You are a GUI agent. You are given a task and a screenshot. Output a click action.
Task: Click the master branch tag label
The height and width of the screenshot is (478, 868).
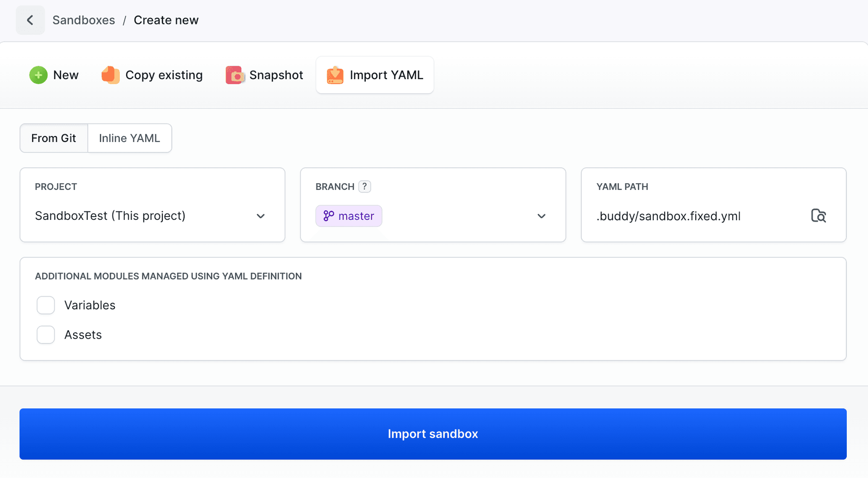[x=356, y=216]
